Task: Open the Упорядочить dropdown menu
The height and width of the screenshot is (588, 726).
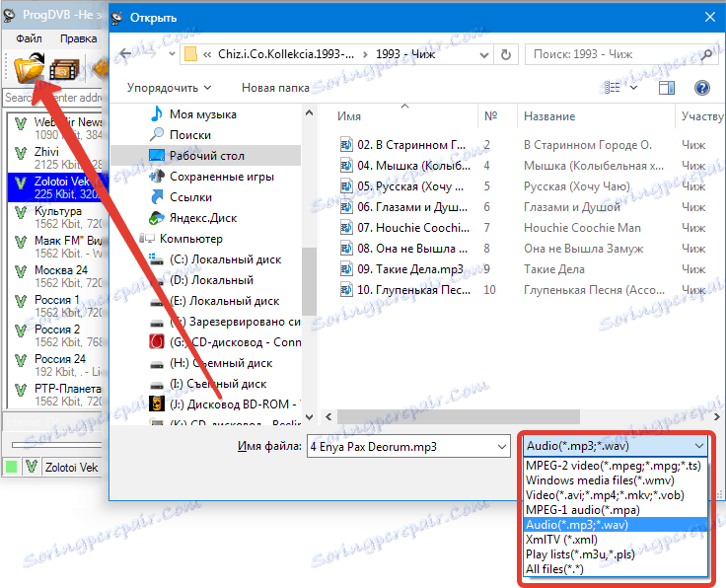Action: point(169,88)
